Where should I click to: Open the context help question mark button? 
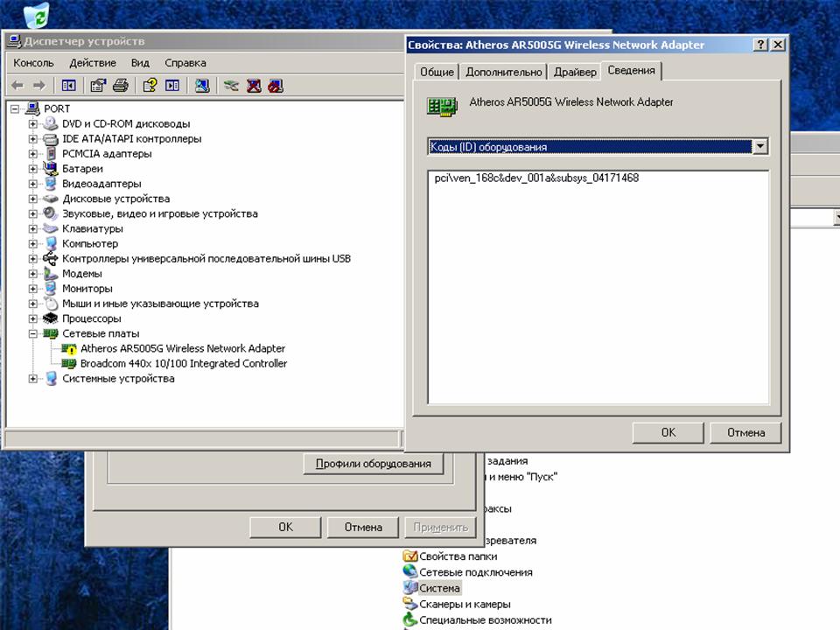(x=760, y=45)
